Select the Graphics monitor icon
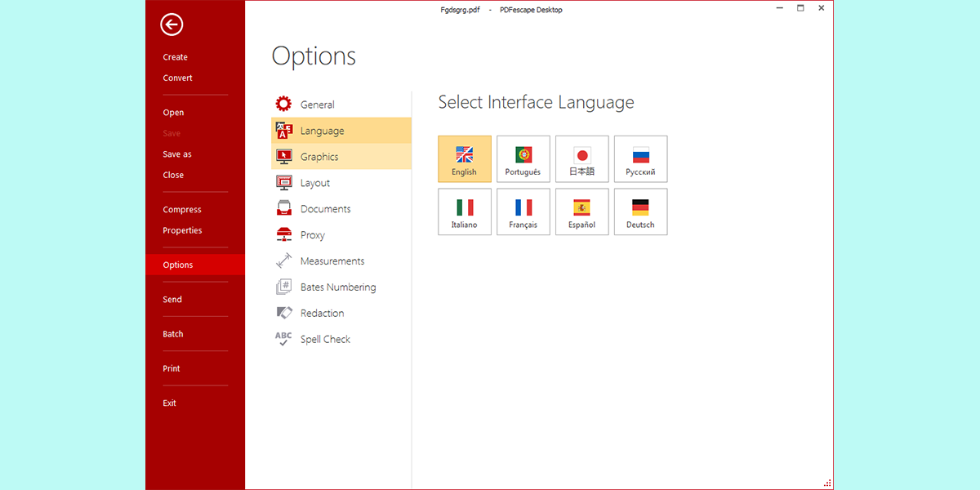Image resolution: width=980 pixels, height=490 pixels. pyautogui.click(x=283, y=157)
